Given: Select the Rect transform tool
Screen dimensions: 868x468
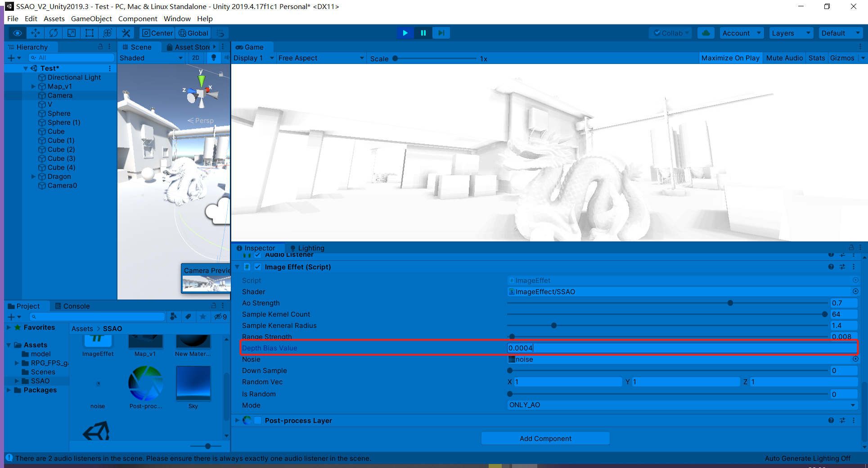Looking at the screenshot, I should pyautogui.click(x=90, y=33).
